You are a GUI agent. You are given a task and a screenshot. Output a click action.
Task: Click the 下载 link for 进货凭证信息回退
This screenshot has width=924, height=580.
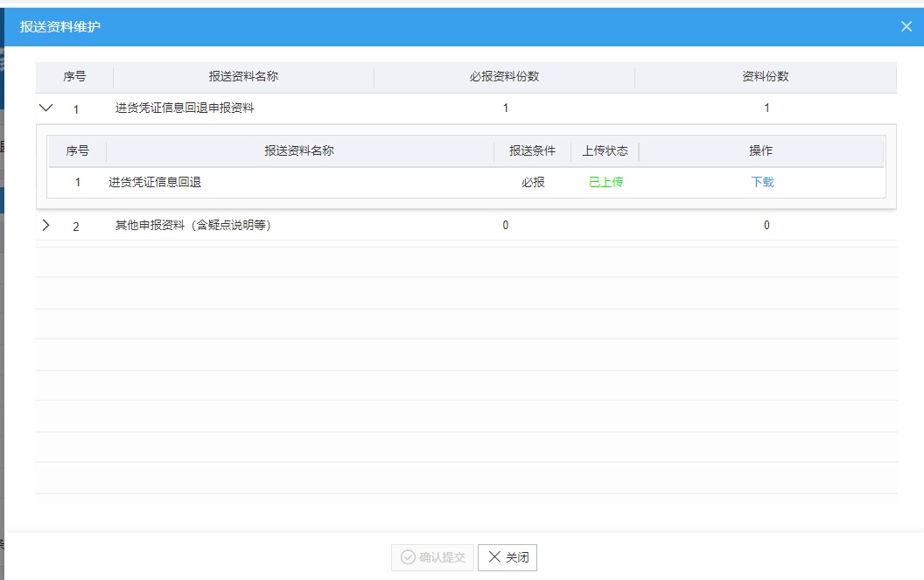coord(762,182)
